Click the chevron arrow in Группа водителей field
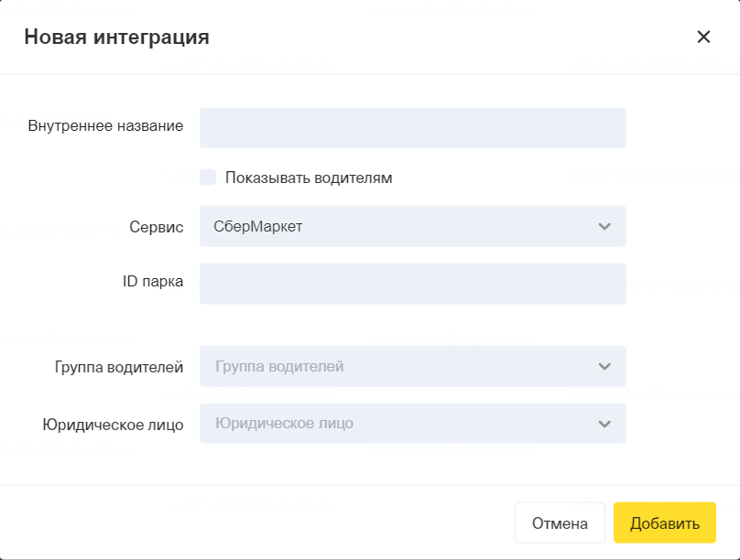This screenshot has height=560, width=740. tap(604, 366)
